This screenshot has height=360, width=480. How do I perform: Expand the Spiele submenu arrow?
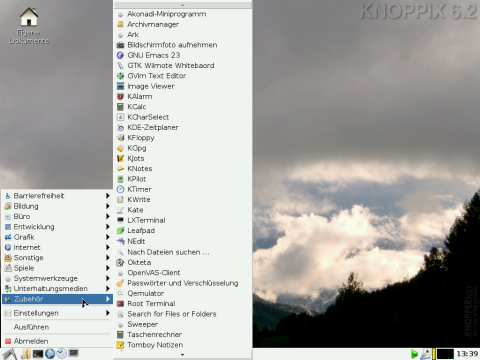tap(108, 268)
